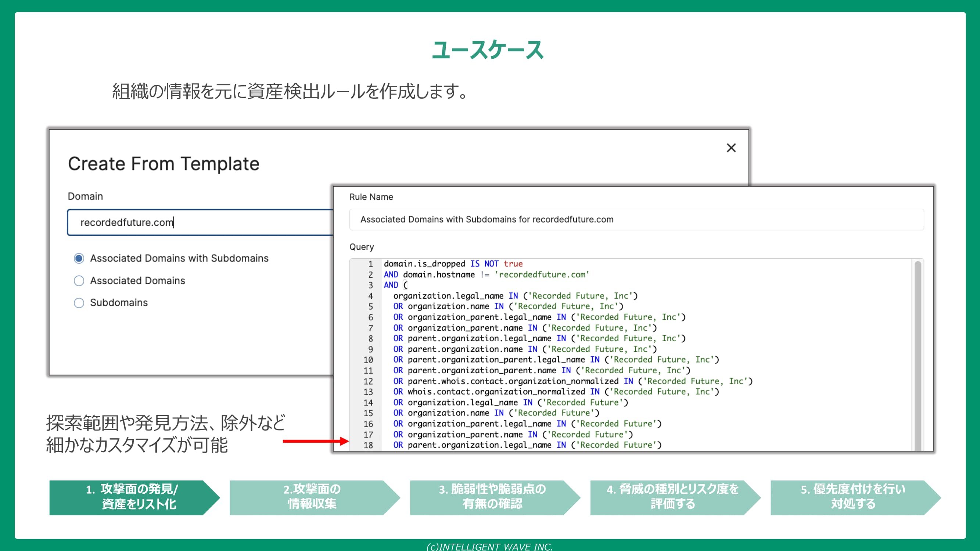Click line 13 whois.contact.organization_normalized clause
This screenshot has width=980, height=551.
(556, 392)
